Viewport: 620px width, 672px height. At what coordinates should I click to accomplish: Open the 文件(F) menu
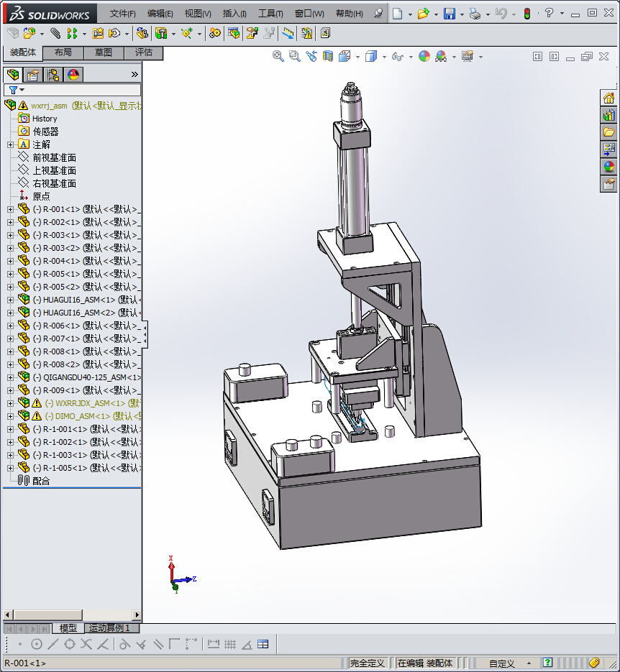click(122, 14)
